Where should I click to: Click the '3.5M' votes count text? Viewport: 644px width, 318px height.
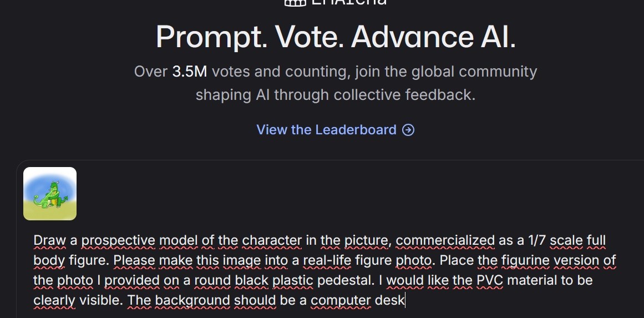point(189,72)
